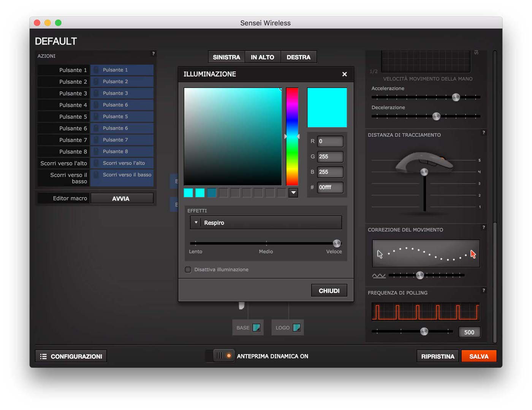Click RIPRISTINA to reset settings
This screenshot has height=410, width=532.
[438, 356]
